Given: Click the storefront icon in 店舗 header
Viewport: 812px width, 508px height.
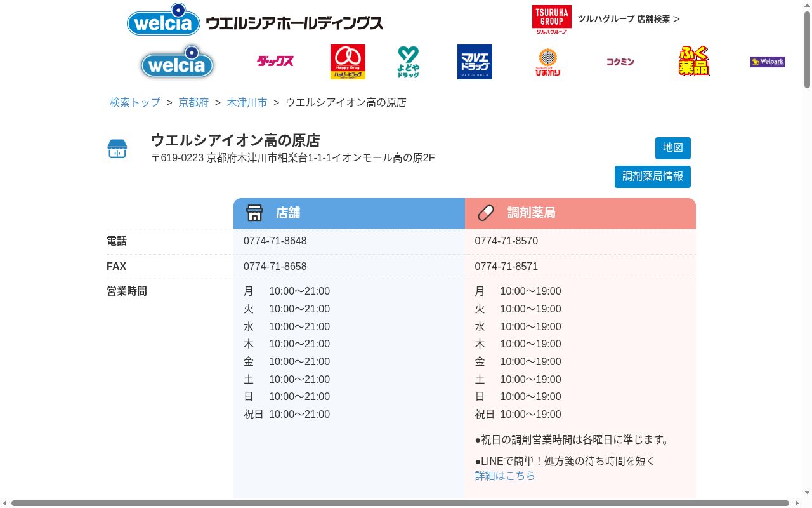Looking at the screenshot, I should [x=254, y=213].
